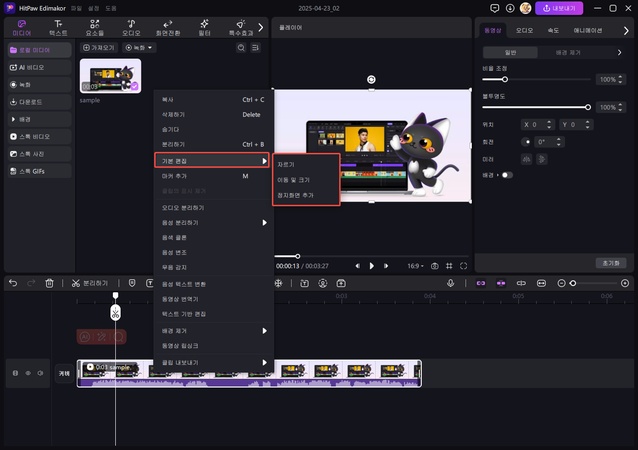The height and width of the screenshot is (450, 638).
Task: Select 녹화 (Record) in the left sidebar
Action: [x=39, y=85]
